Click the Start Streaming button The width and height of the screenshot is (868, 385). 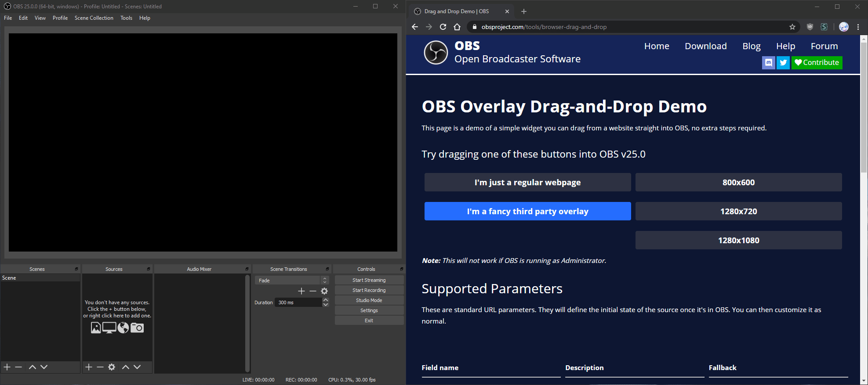(369, 280)
